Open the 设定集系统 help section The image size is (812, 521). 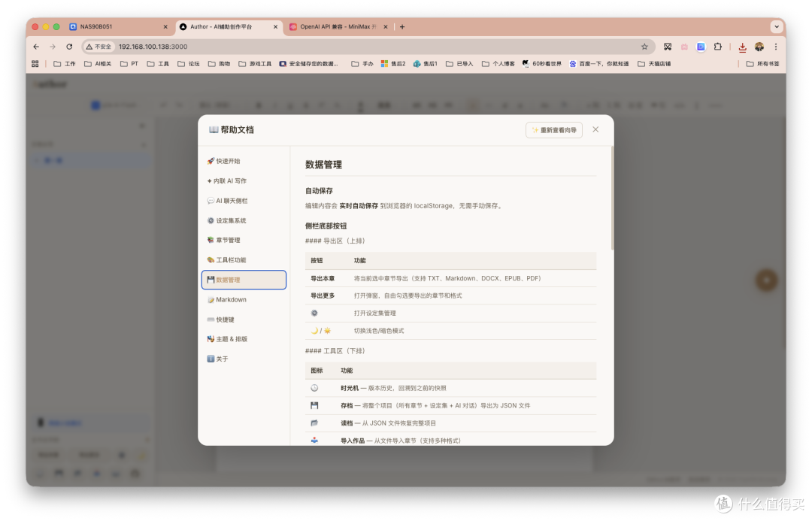click(244, 220)
